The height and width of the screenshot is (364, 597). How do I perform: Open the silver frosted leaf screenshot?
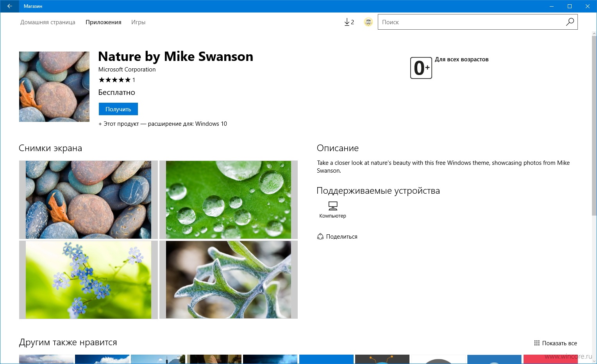click(229, 280)
